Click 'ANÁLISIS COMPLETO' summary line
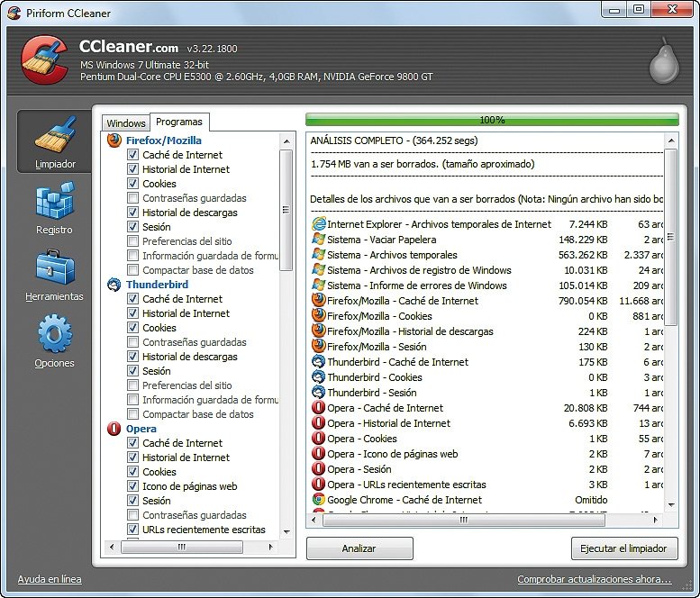Viewport: 700px width, 598px height. point(394,140)
